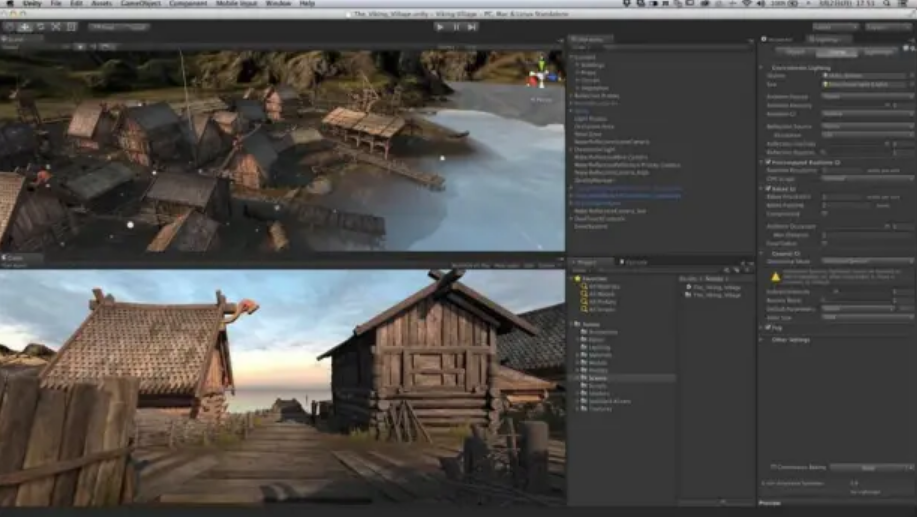Switch to the Console tab

(635, 262)
